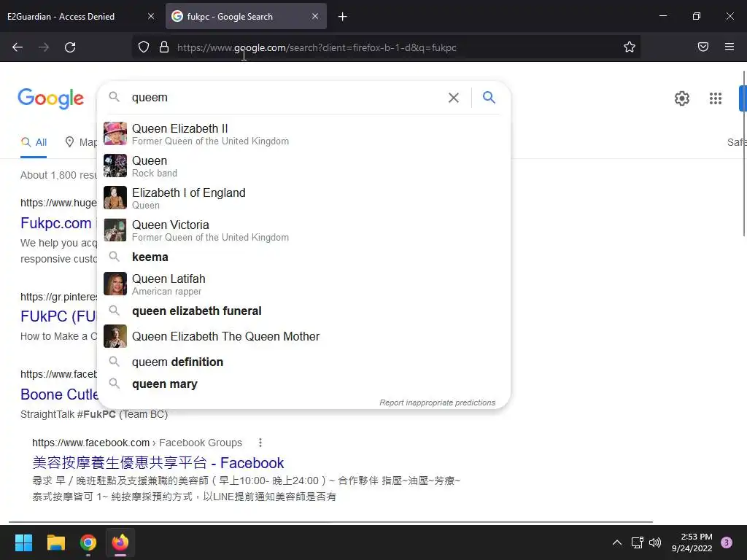Viewport: 747px width, 560px height.
Task: Open network status tray icon
Action: (x=637, y=542)
